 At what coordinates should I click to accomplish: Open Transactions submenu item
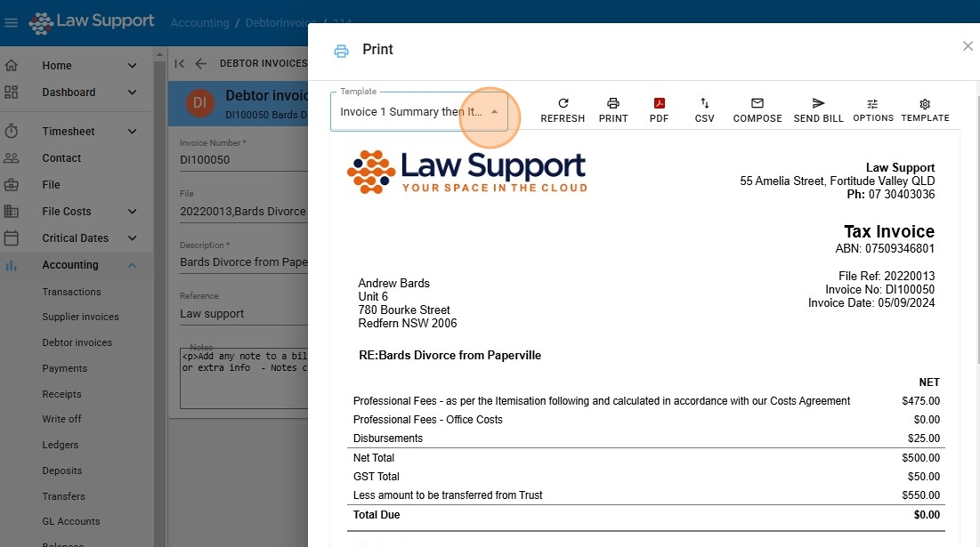(71, 292)
